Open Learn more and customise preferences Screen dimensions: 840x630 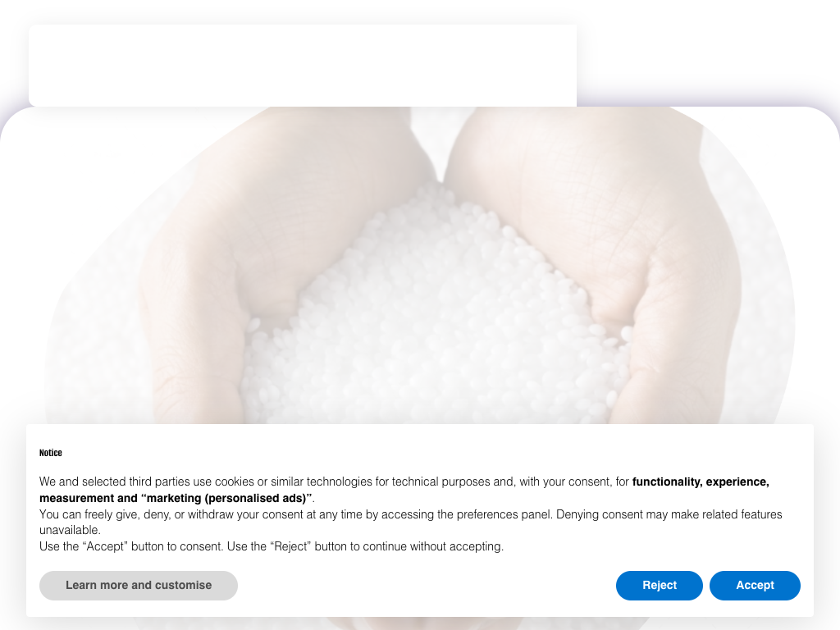(x=138, y=585)
